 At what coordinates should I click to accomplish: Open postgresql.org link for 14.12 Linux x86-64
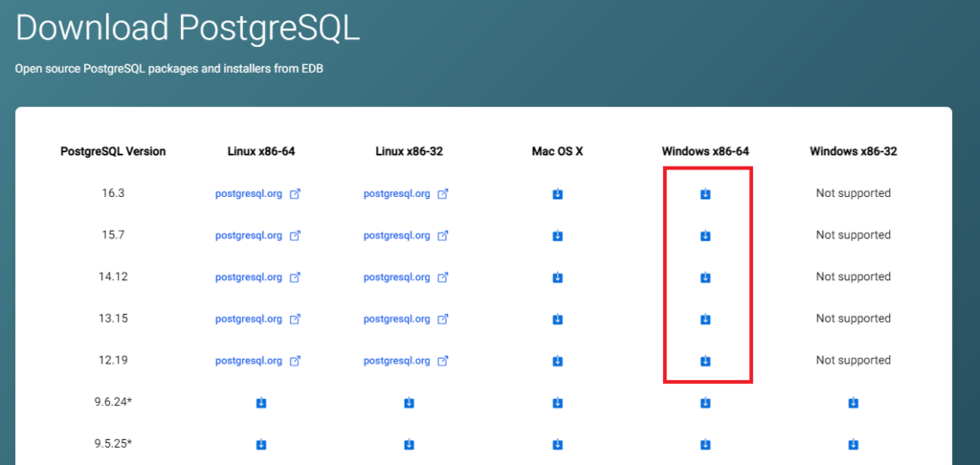click(x=258, y=277)
